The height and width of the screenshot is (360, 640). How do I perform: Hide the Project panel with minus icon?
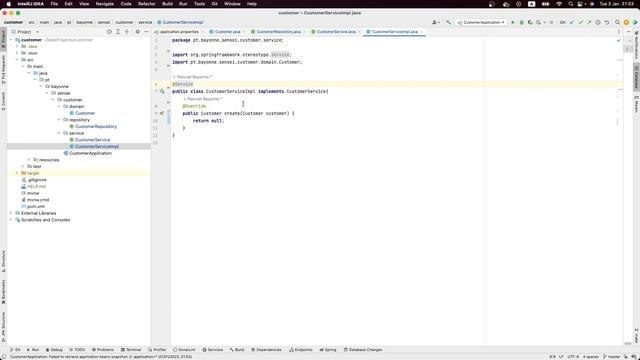coord(146,32)
